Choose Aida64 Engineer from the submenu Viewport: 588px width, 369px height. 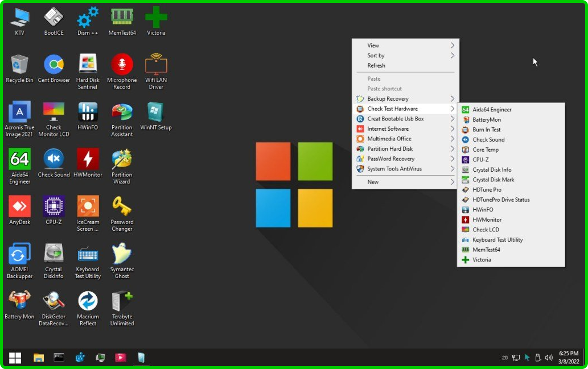point(511,110)
